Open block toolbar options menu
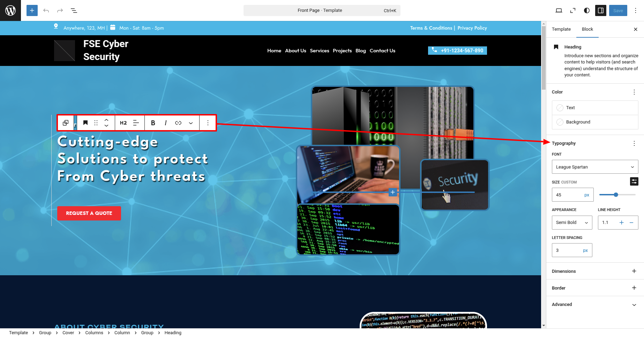The image size is (644, 337). coord(208,123)
